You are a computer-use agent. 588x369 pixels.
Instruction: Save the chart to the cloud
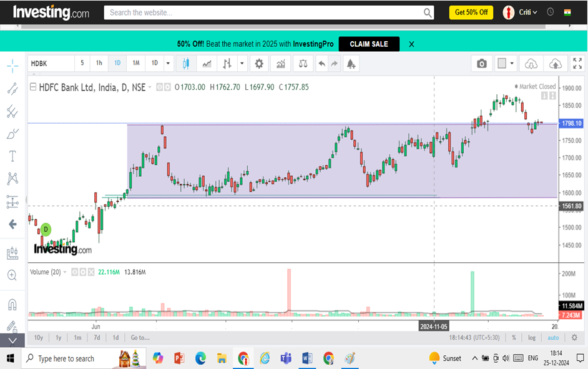tap(556, 64)
